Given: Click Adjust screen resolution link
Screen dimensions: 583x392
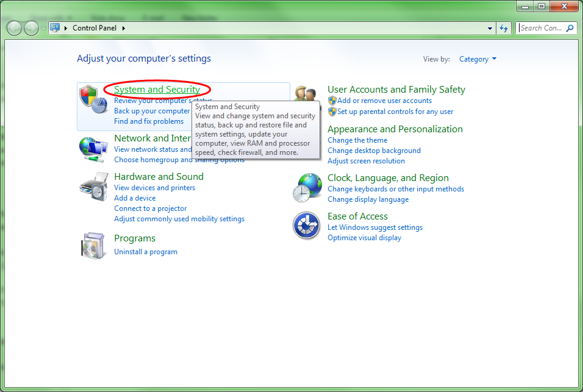Looking at the screenshot, I should coord(367,161).
